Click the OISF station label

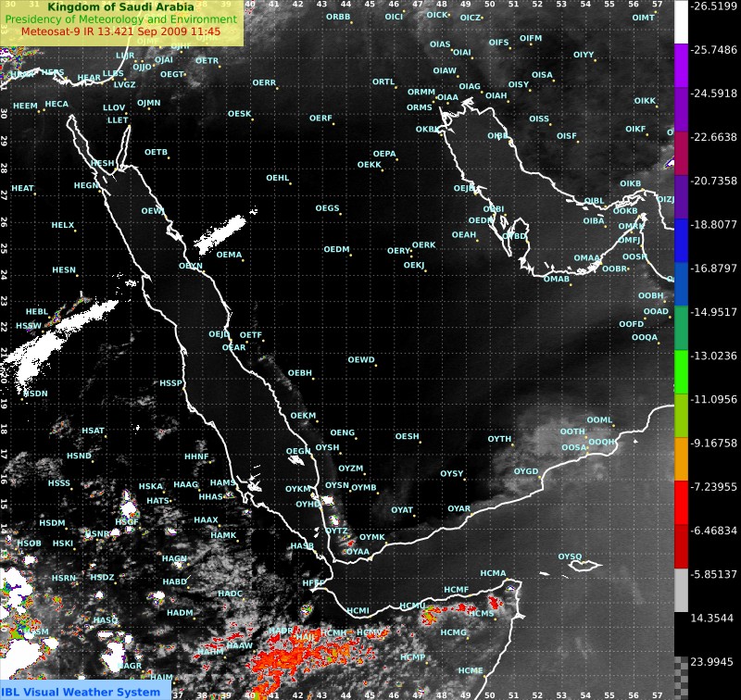coord(567,135)
